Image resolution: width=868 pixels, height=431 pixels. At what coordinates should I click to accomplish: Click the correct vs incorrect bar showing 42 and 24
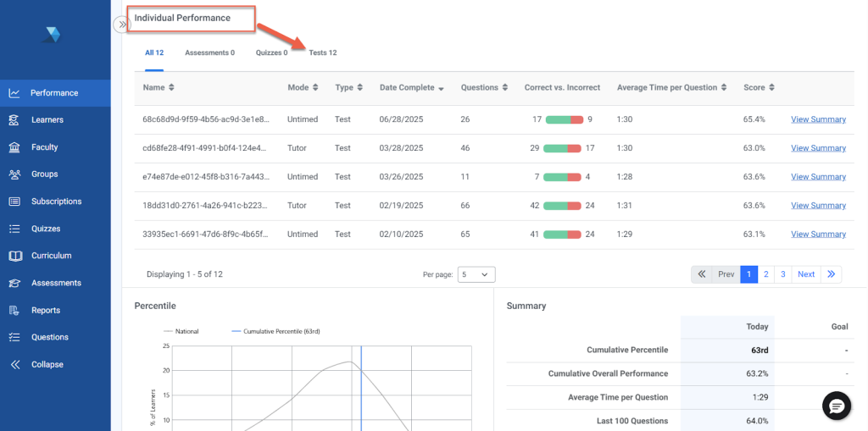pyautogui.click(x=563, y=206)
